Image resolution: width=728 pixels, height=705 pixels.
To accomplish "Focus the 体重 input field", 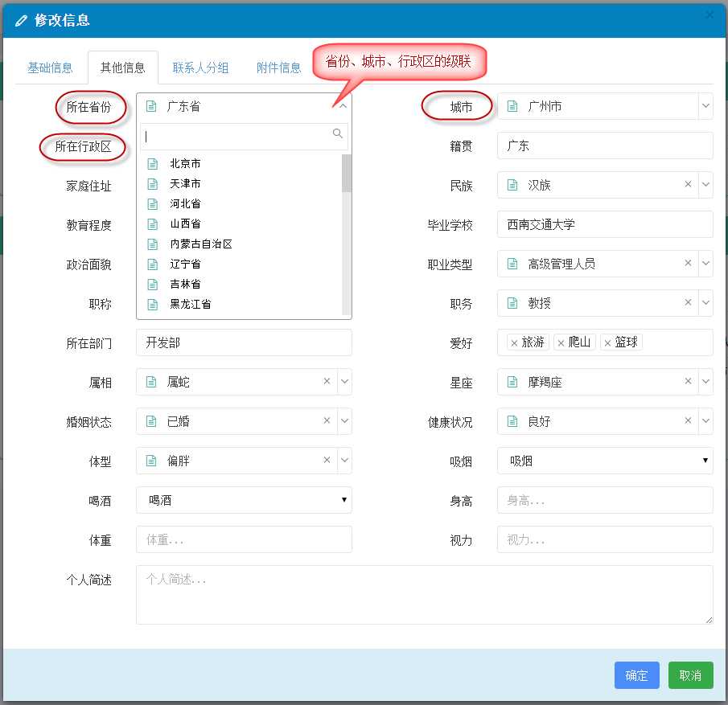I will (x=244, y=539).
